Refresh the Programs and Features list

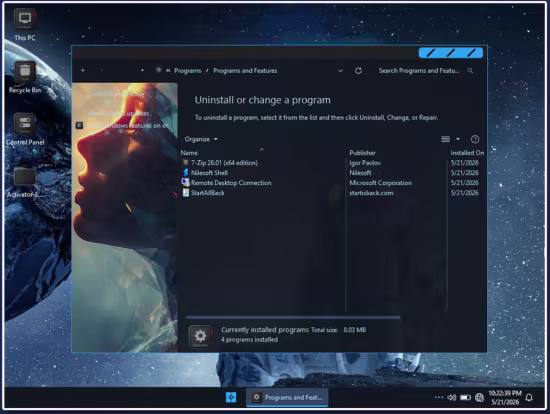(358, 71)
